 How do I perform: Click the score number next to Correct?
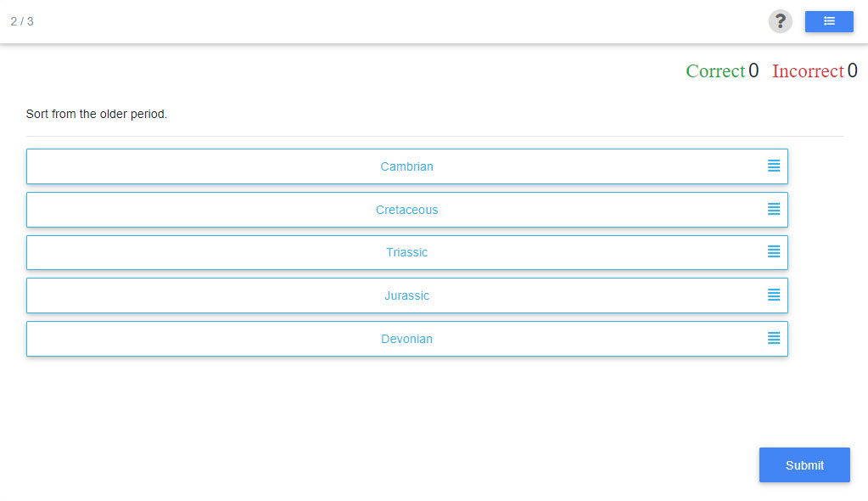coord(753,71)
